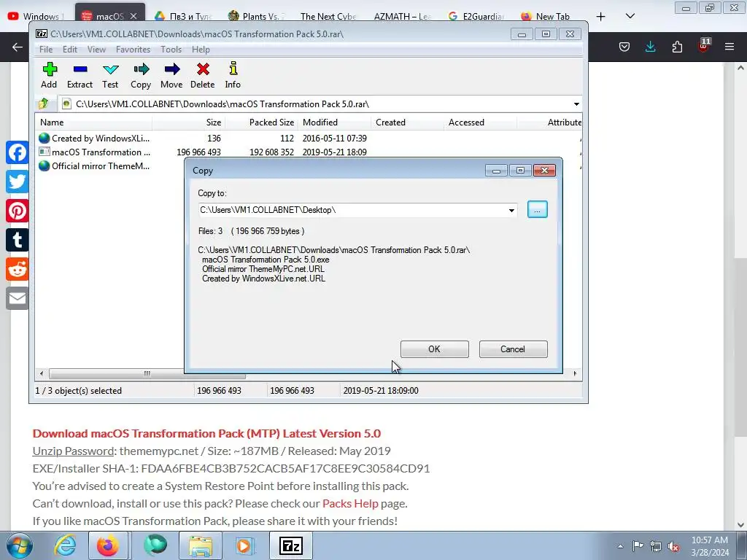The width and height of the screenshot is (747, 560).
Task: Sort file list by Packed Size column
Action: coord(261,122)
